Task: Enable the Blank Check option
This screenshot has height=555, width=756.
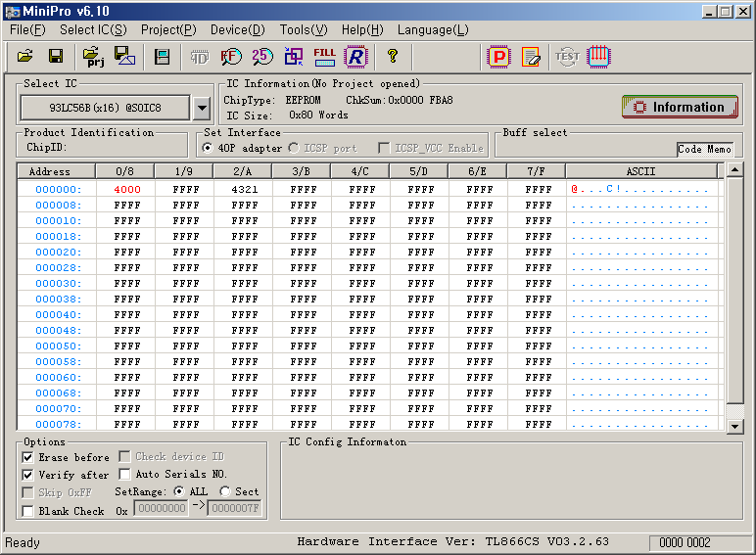Action: click(28, 511)
